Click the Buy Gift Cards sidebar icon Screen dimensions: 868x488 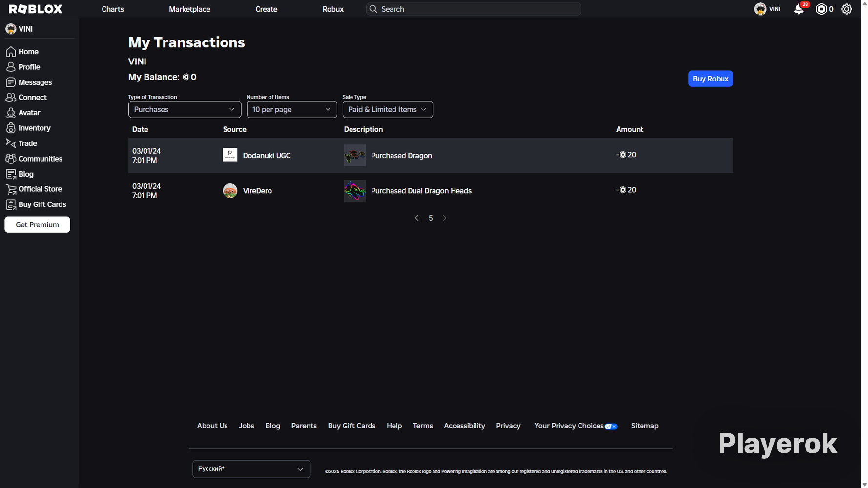click(x=11, y=204)
